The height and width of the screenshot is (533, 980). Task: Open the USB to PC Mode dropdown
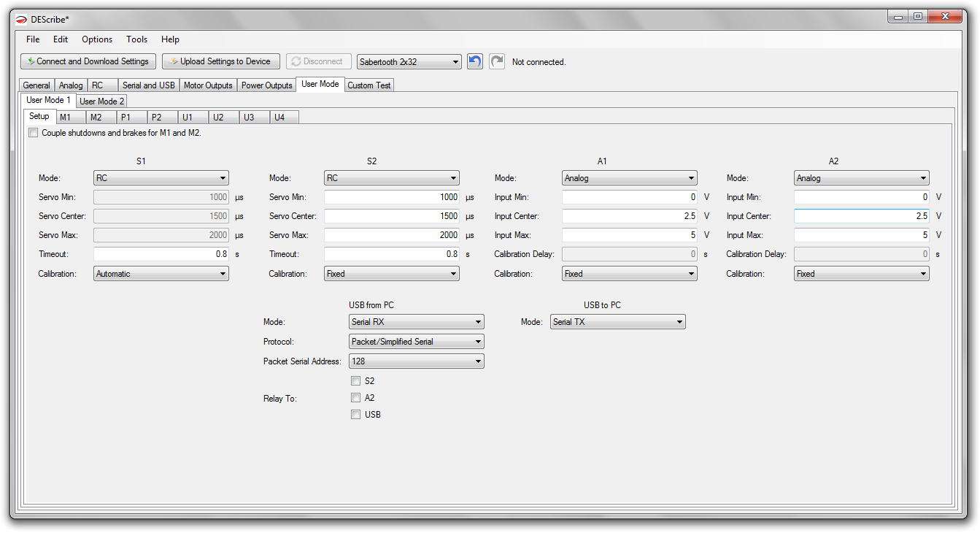(617, 322)
